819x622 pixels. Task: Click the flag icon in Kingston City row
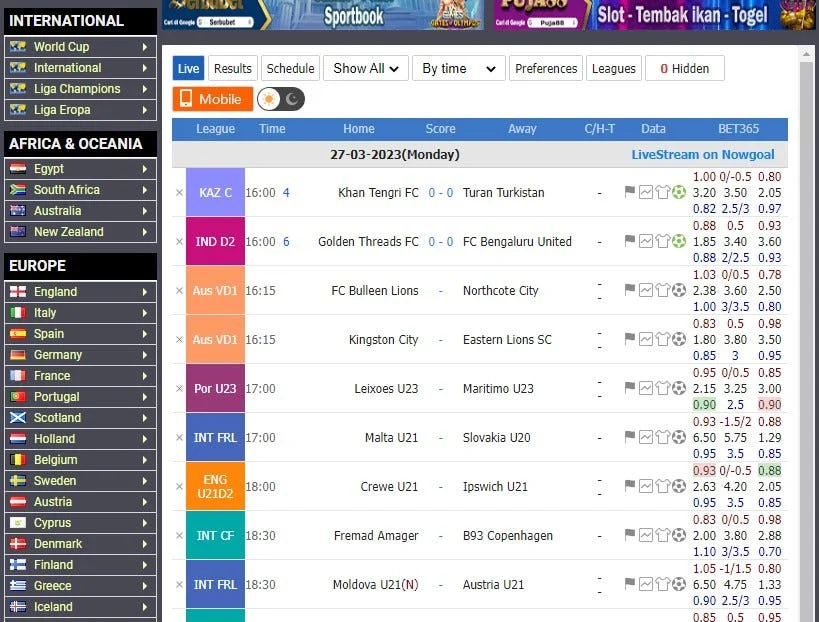[x=629, y=339]
